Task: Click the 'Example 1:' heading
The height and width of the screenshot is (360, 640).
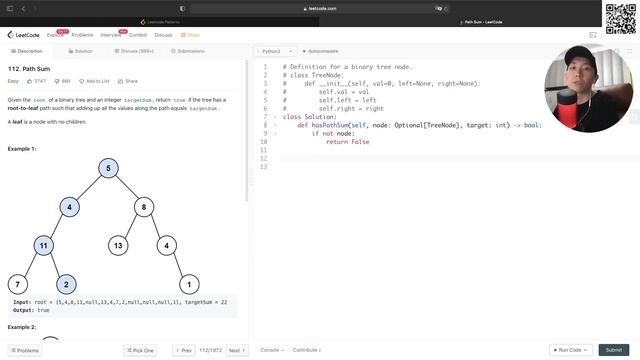Action: point(22,149)
